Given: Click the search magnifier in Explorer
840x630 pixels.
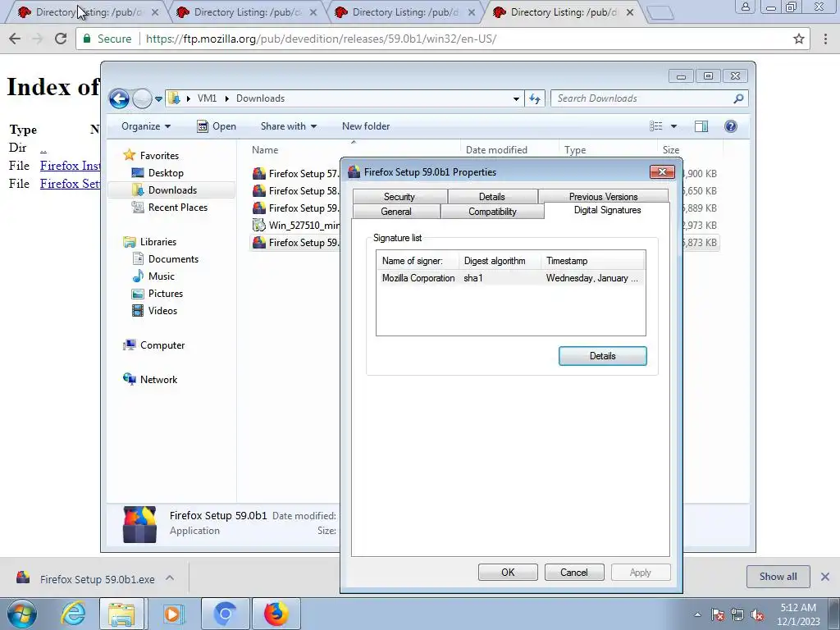Looking at the screenshot, I should coord(738,98).
